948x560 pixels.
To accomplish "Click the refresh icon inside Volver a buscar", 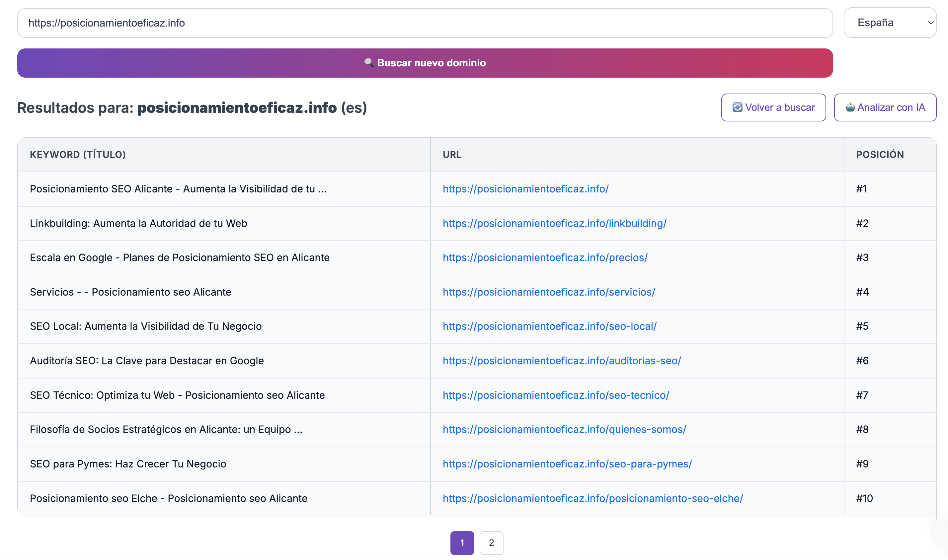I will point(737,107).
